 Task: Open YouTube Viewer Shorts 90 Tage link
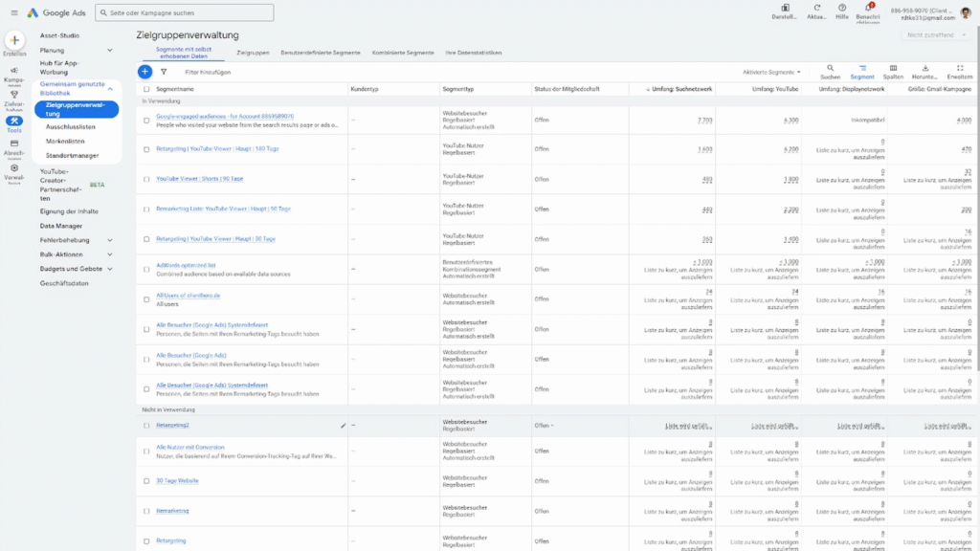coord(199,179)
